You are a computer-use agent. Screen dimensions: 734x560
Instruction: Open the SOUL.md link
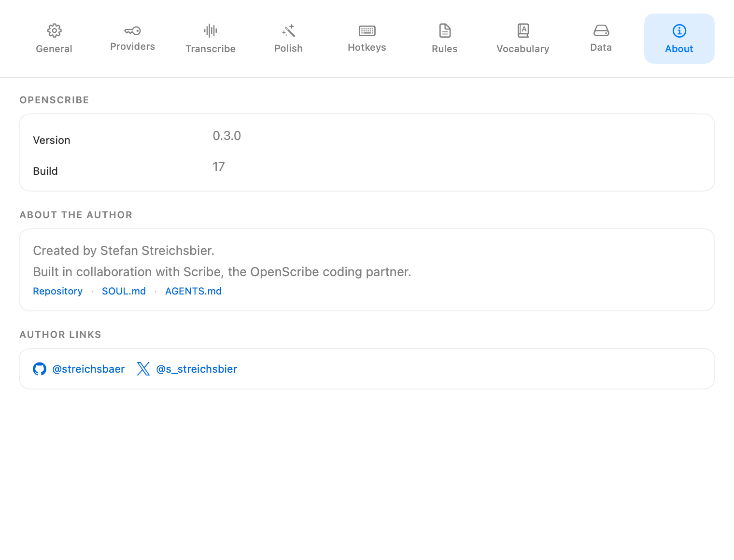point(124,291)
